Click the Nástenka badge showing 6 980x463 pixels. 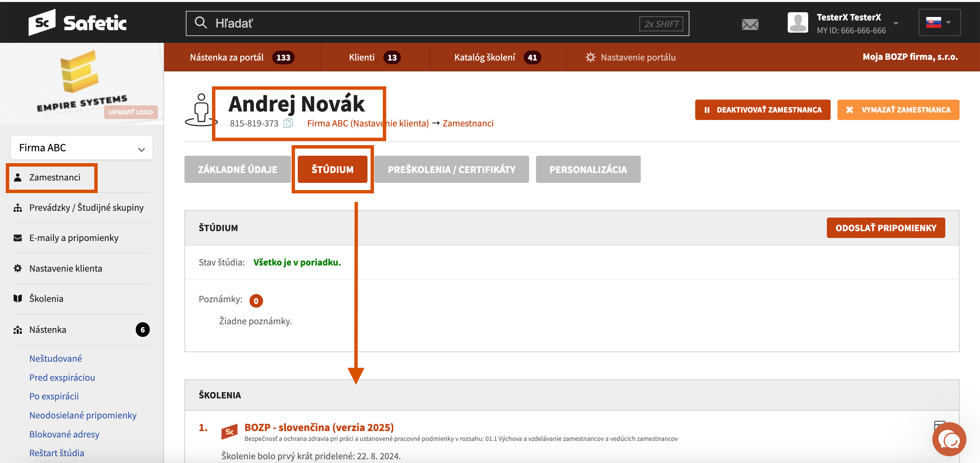tap(143, 330)
